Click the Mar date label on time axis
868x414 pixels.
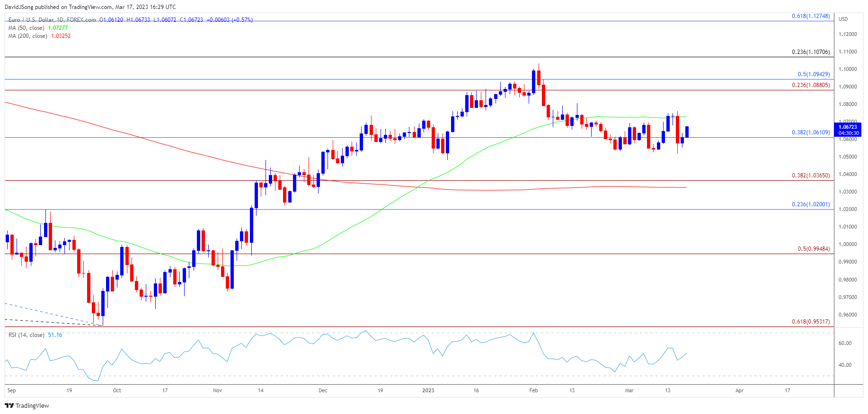pyautogui.click(x=629, y=391)
